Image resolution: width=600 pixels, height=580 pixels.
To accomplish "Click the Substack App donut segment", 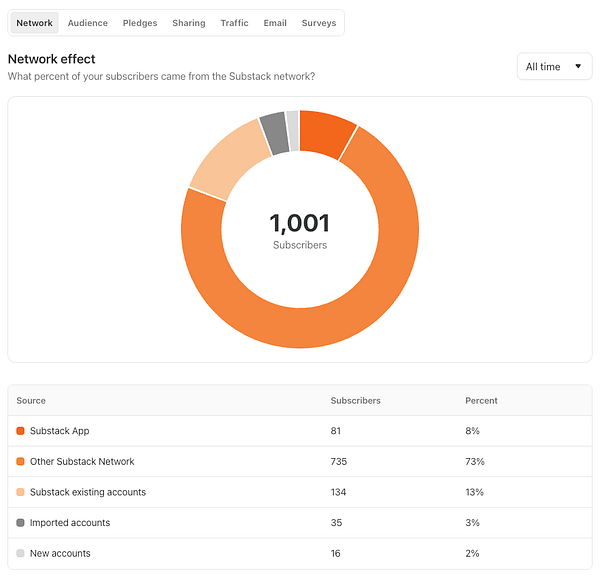I will [x=325, y=134].
